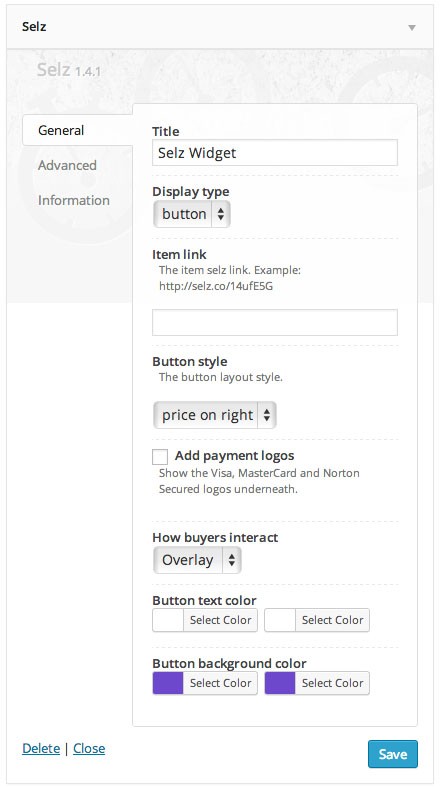Enable the Add payment logos checkbox

click(x=160, y=457)
